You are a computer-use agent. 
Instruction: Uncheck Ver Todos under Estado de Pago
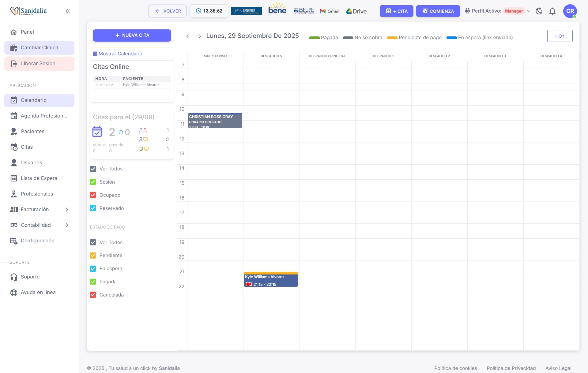coord(93,242)
